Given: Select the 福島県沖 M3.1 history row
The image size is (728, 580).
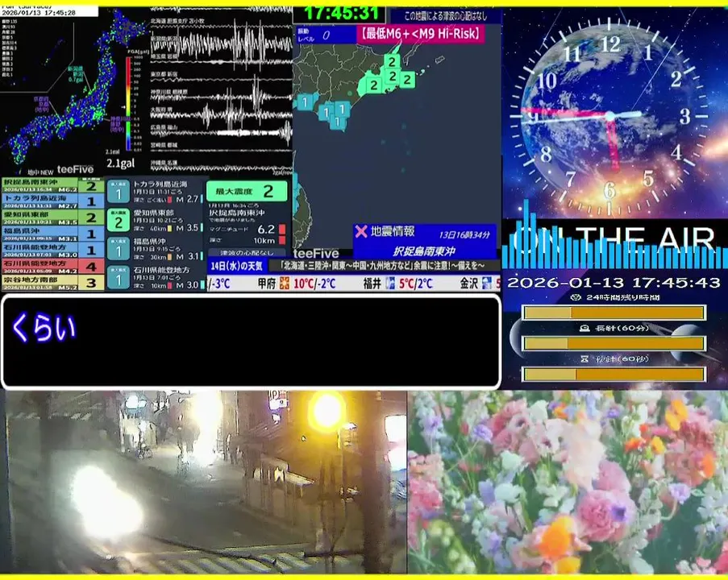Looking at the screenshot, I should pos(52,234).
